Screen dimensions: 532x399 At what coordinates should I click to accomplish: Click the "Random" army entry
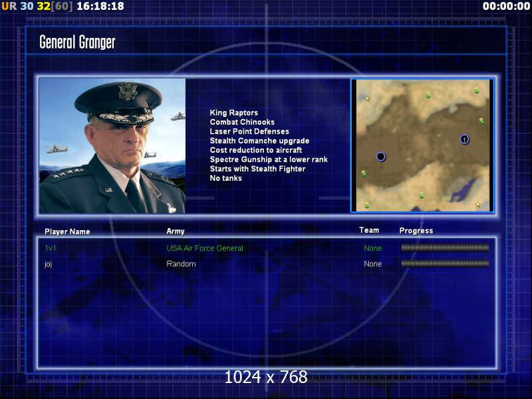click(x=181, y=264)
